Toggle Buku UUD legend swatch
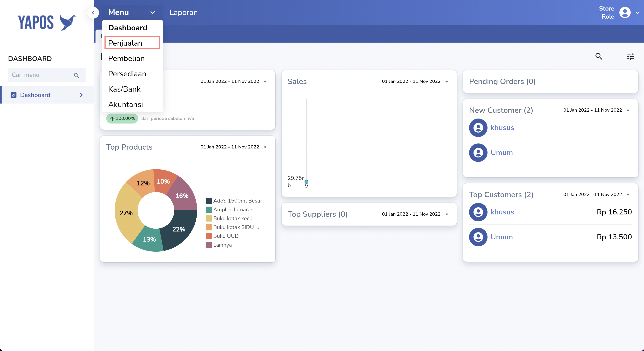644x351 pixels. pos(208,236)
